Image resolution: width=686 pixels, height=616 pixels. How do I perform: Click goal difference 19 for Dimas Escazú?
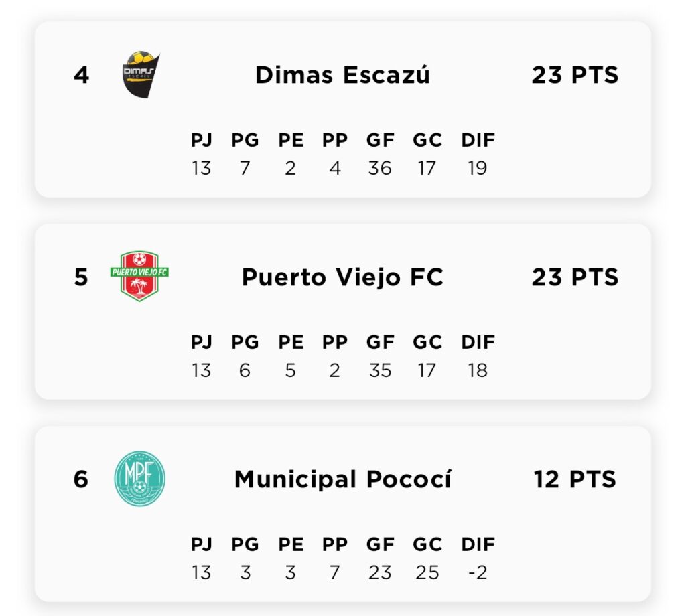click(477, 168)
